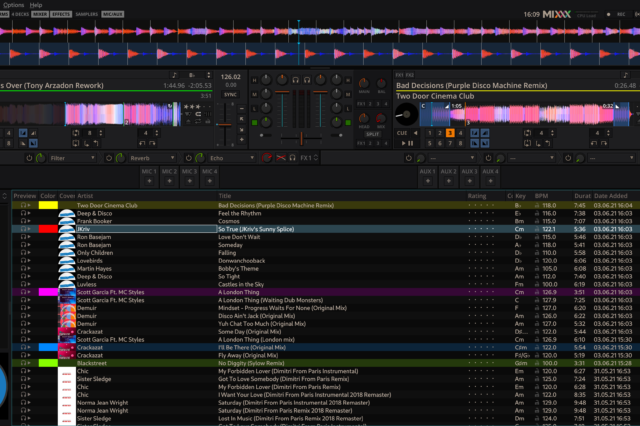The width and height of the screenshot is (640, 426).
Task: Select hotcue 3 on right deck
Action: point(450,132)
